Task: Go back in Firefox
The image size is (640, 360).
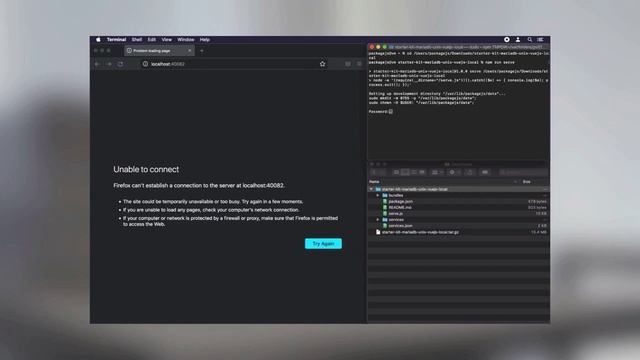Action: click(x=97, y=64)
